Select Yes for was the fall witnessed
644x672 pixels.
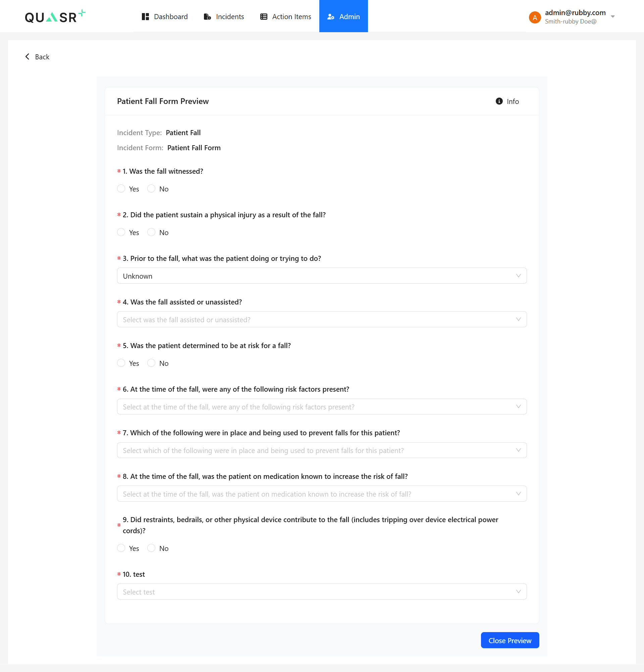tap(121, 188)
